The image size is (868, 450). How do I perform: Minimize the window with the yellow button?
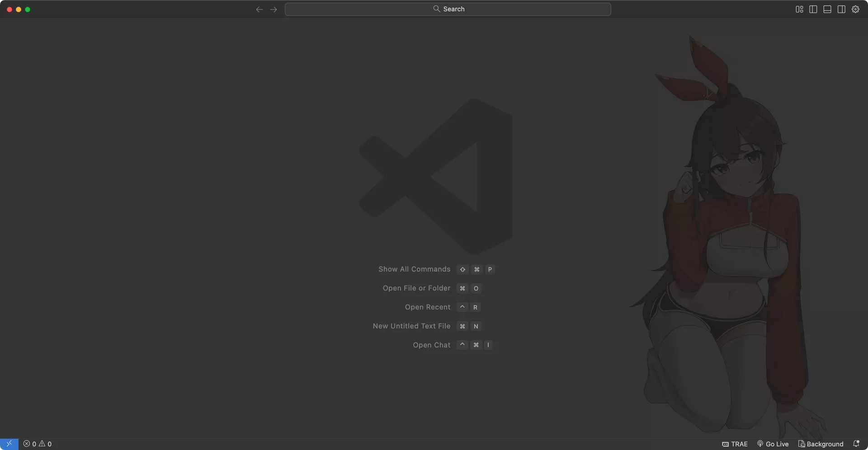[x=19, y=9]
